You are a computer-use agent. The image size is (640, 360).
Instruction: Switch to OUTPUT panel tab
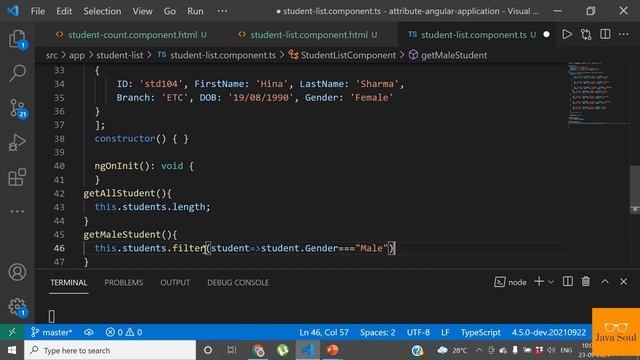(x=175, y=282)
